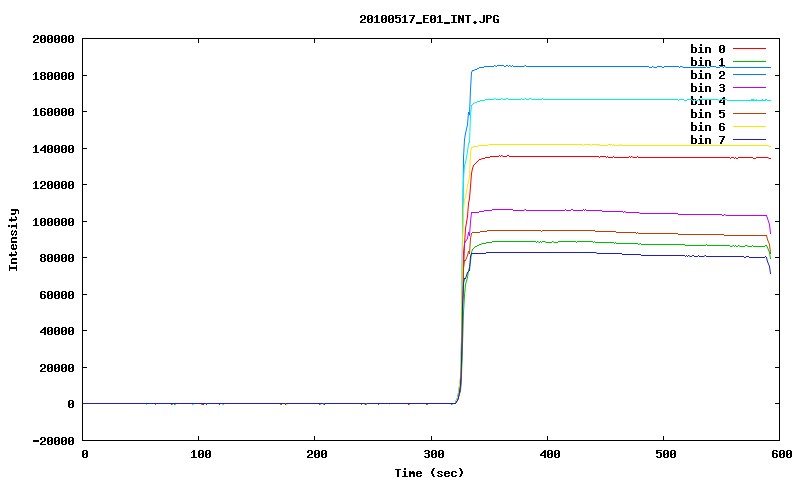Image resolution: width=800 pixels, height=480 pixels.
Task: Click the purple line sample beside bin 3
Action: (749, 88)
